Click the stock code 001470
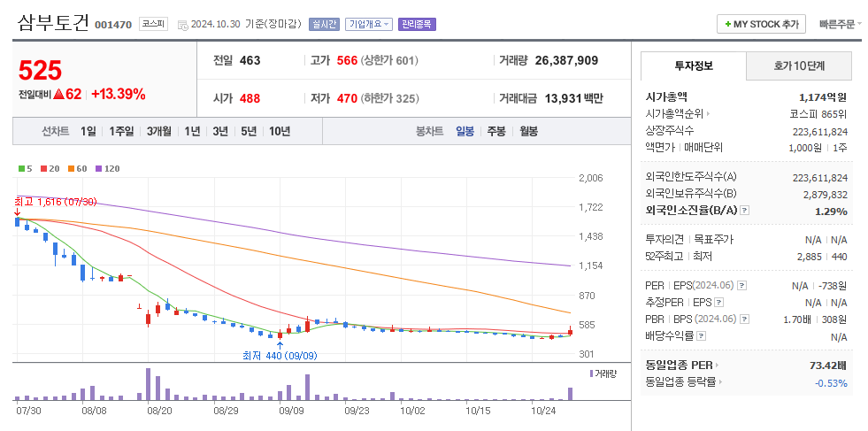 pos(113,25)
